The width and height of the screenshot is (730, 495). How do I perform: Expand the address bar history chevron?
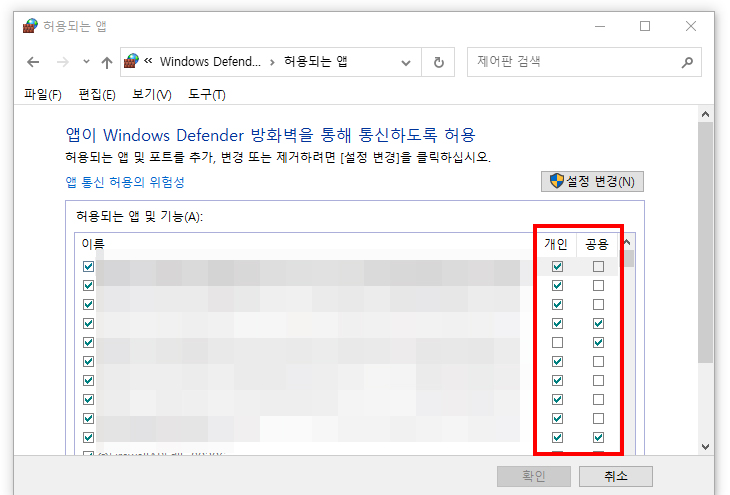coord(406,62)
